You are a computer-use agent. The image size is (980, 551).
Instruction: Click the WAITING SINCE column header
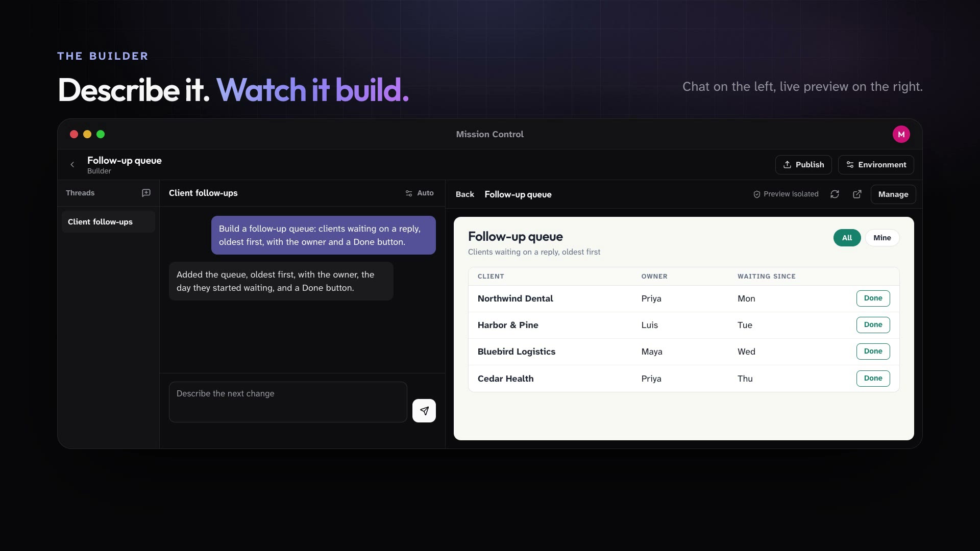766,277
